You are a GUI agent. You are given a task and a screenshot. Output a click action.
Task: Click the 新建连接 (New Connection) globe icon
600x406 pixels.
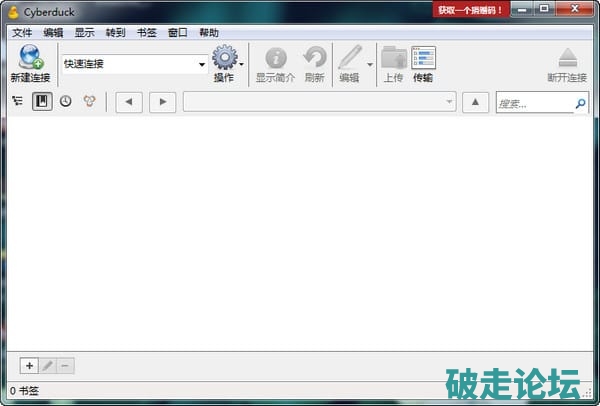click(29, 58)
